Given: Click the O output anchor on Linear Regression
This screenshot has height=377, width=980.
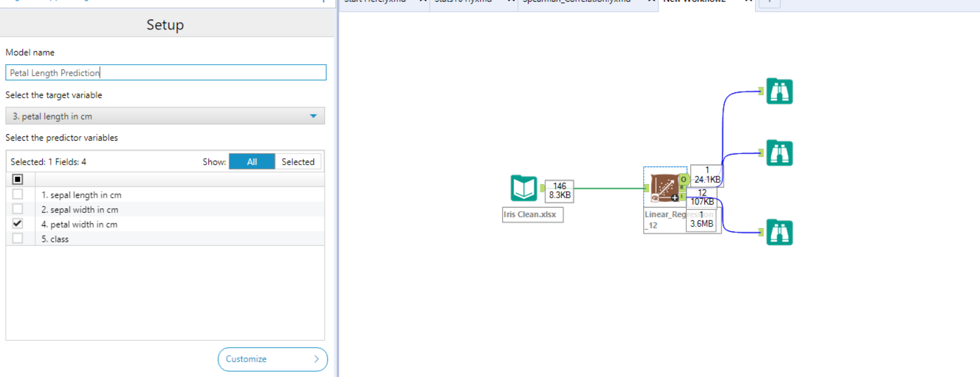Looking at the screenshot, I should click(683, 179).
